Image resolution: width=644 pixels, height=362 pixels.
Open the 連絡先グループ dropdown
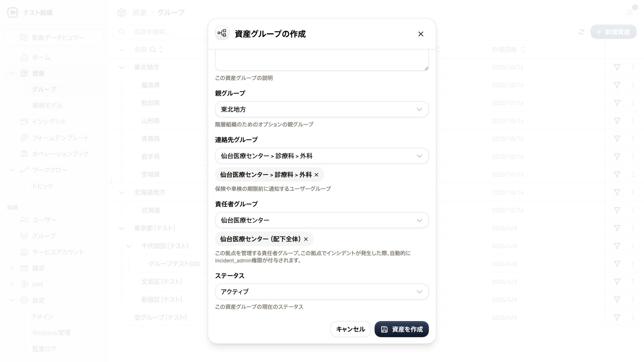322,156
